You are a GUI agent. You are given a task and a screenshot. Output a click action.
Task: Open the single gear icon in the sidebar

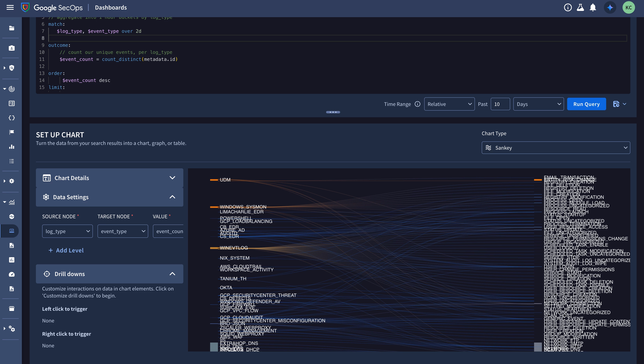12,181
